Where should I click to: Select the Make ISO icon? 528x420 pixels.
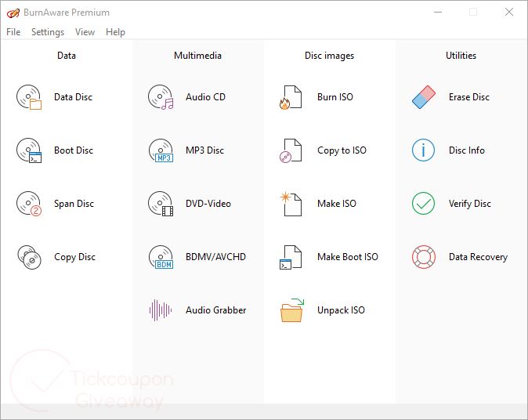click(x=291, y=204)
